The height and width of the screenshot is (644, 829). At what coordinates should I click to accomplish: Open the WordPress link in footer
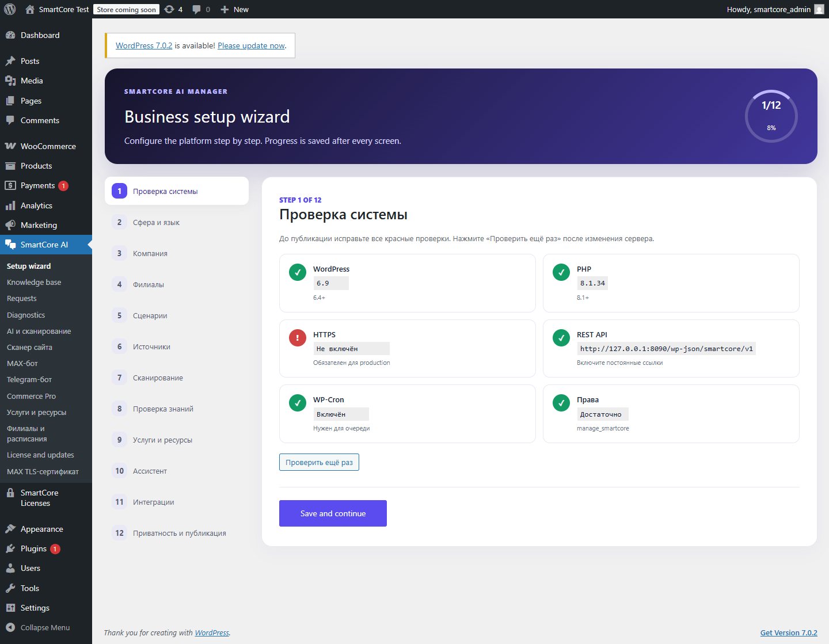pos(212,632)
